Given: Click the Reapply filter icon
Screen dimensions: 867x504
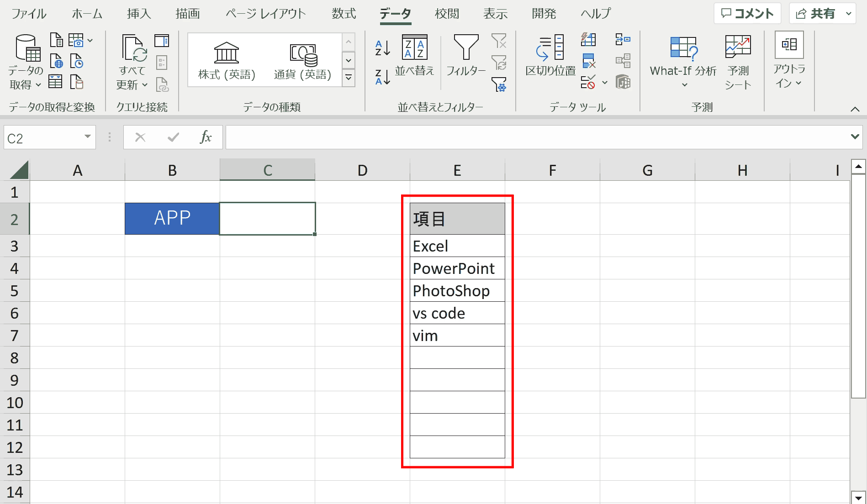Looking at the screenshot, I should tap(499, 63).
